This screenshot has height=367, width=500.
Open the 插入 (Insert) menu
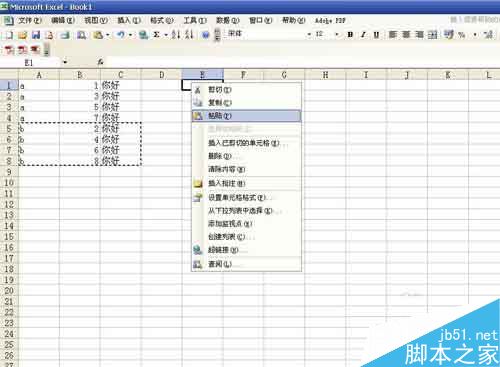click(129, 21)
